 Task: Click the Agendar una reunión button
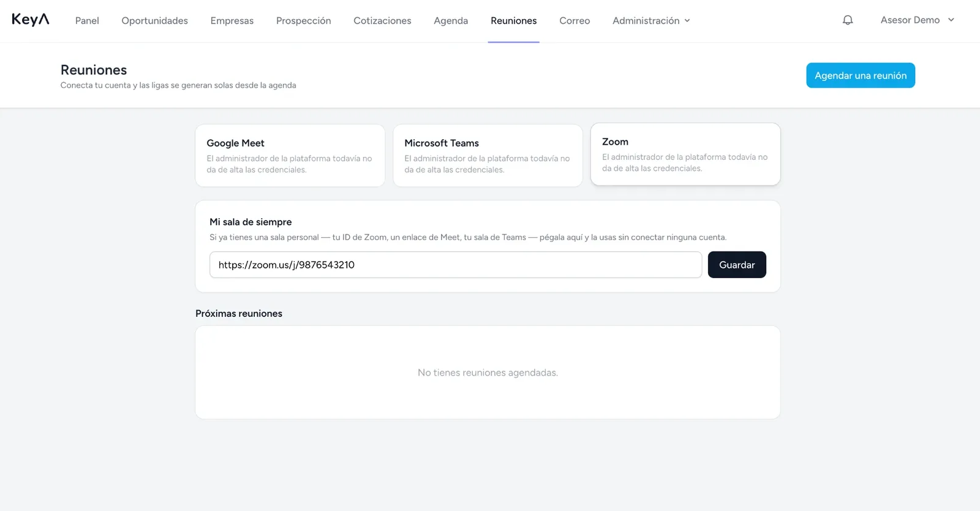(x=861, y=75)
